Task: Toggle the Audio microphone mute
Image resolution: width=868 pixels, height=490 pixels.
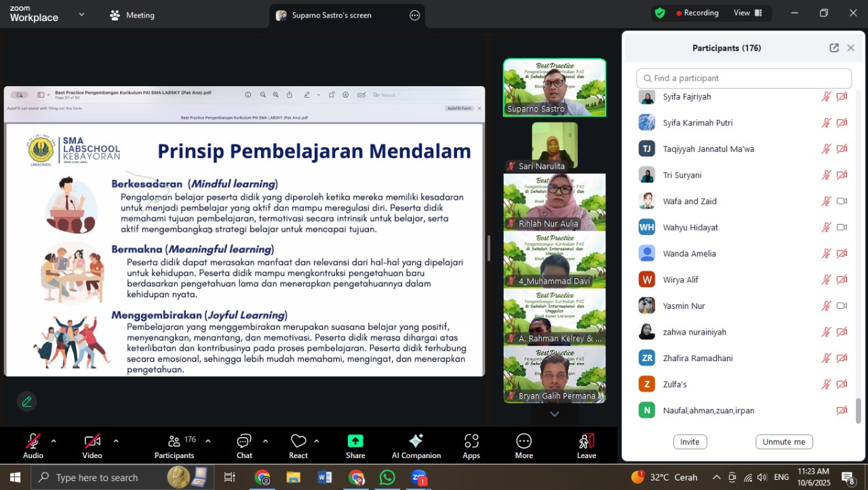Action: (33, 442)
